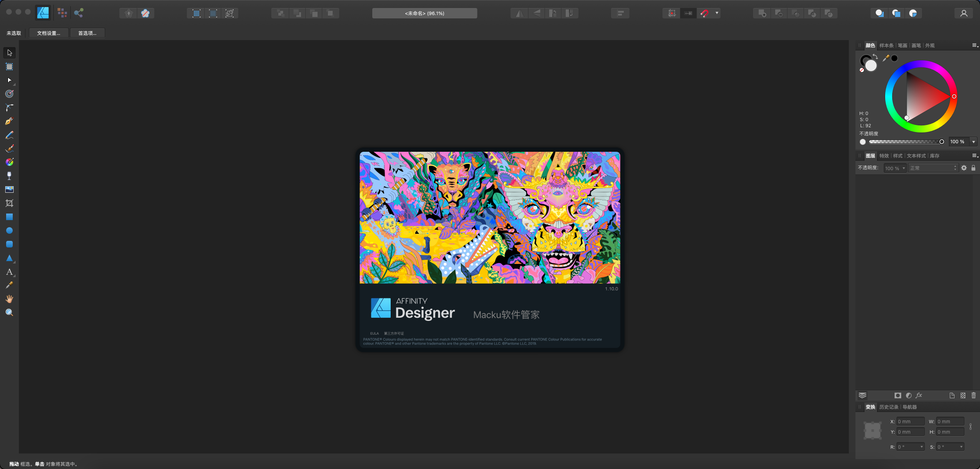The width and height of the screenshot is (980, 469).
Task: Open Layers panel options menu
Action: [975, 156]
